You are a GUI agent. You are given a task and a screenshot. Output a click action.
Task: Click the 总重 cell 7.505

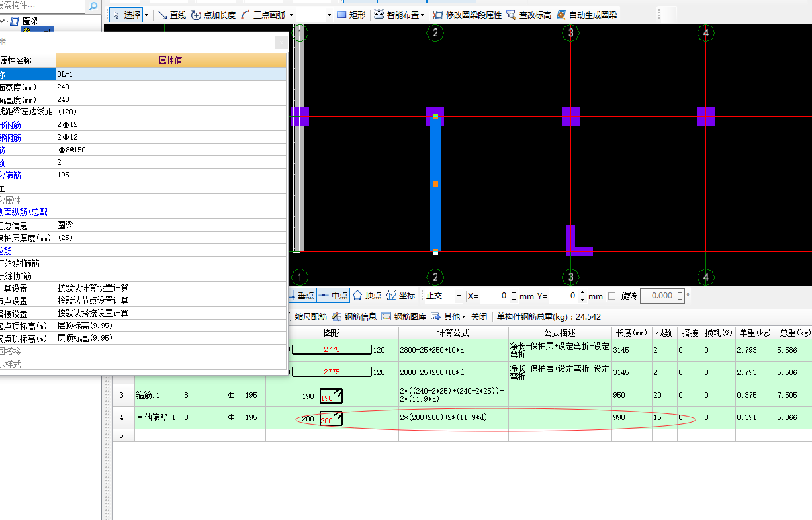[793, 396]
